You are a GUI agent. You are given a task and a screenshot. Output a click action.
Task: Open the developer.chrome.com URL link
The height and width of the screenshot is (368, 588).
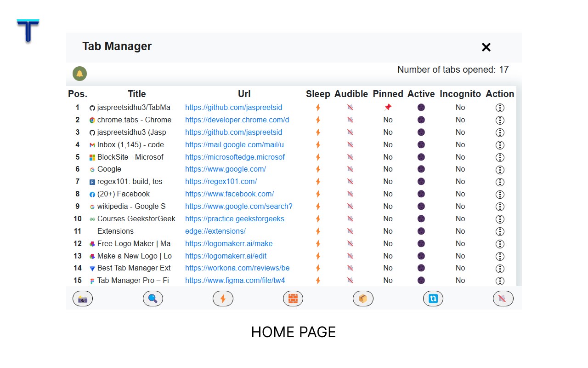237,120
